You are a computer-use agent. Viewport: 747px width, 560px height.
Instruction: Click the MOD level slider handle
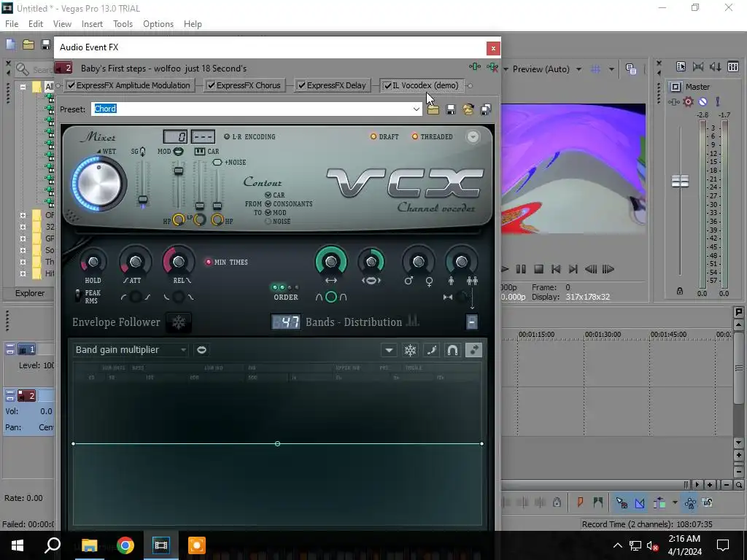click(x=178, y=171)
